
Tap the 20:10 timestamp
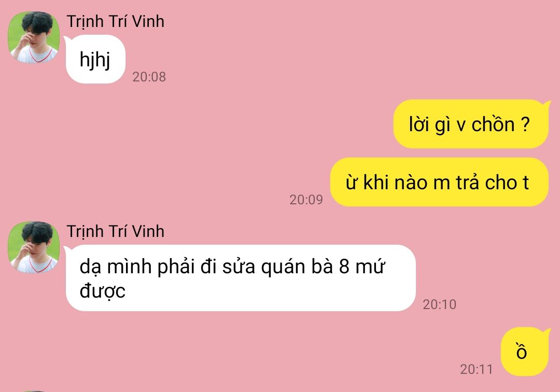[x=440, y=304]
